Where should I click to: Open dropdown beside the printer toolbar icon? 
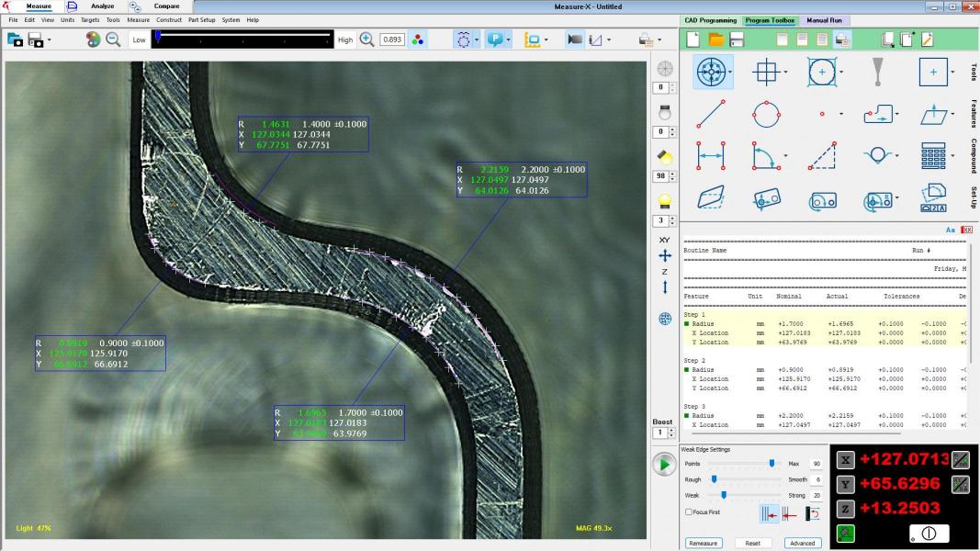pos(659,40)
